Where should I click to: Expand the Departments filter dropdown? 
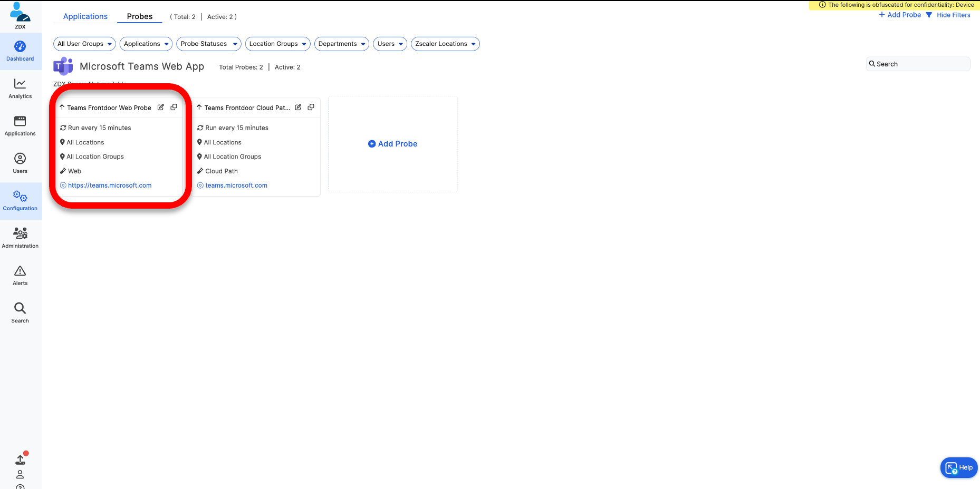(x=342, y=44)
